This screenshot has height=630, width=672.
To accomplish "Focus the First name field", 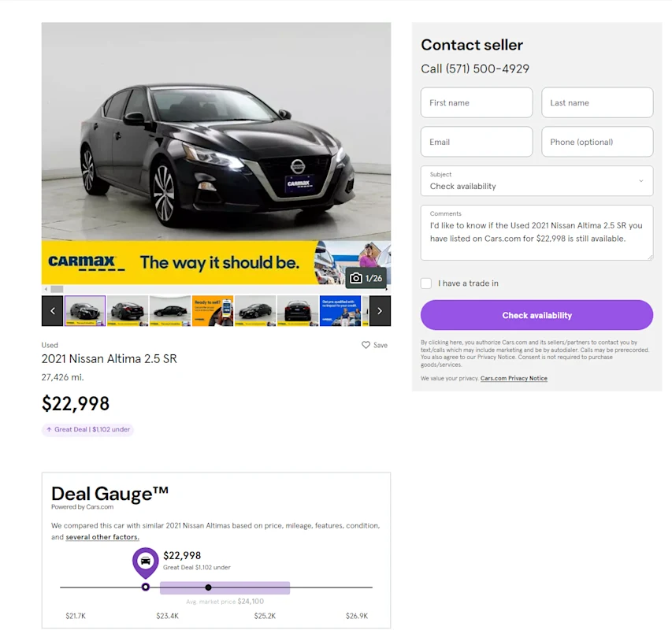I will [477, 103].
